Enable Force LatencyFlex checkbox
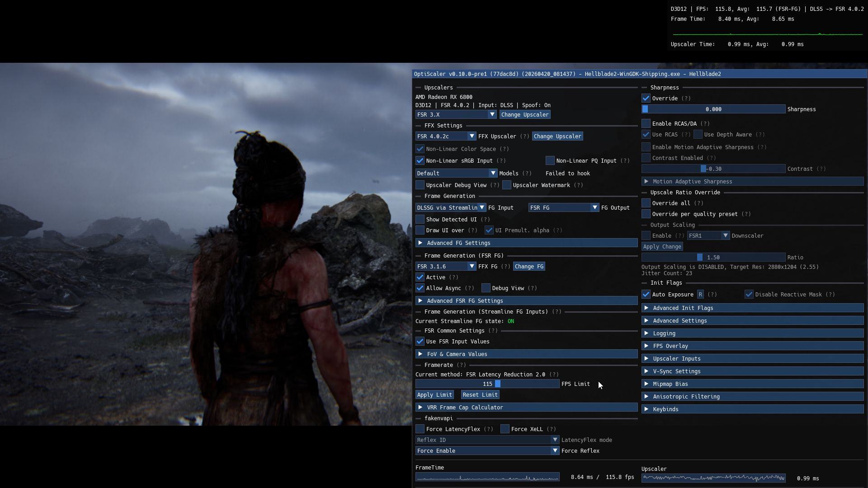This screenshot has height=488, width=868. coord(420,429)
